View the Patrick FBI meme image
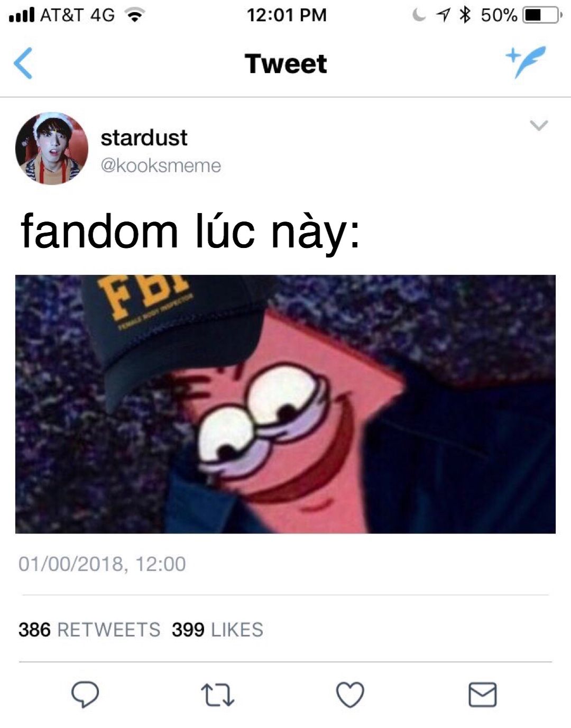The image size is (571, 728). point(285,404)
